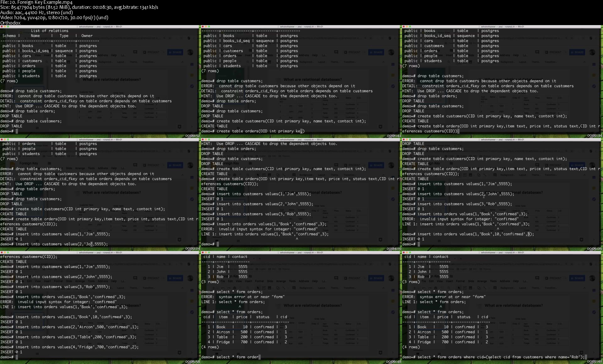
Task: Click Google Calendar sidebar icon in 00:06:48 frame
Action: [x=393, y=290]
